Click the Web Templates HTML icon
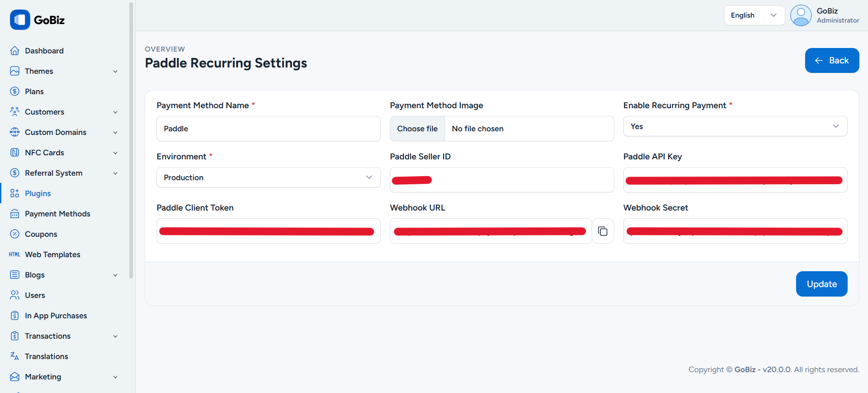This screenshot has width=868, height=393. (x=14, y=254)
